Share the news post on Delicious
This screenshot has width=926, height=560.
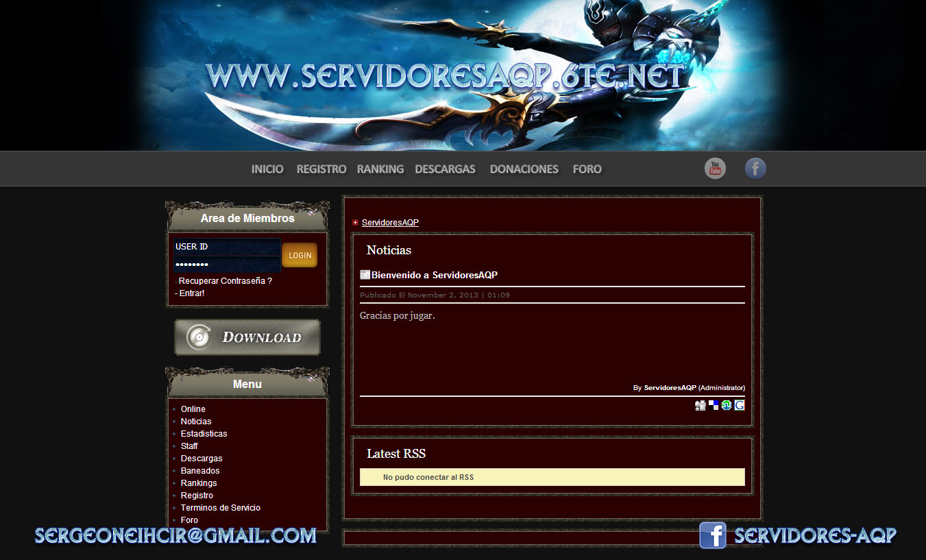coord(714,405)
